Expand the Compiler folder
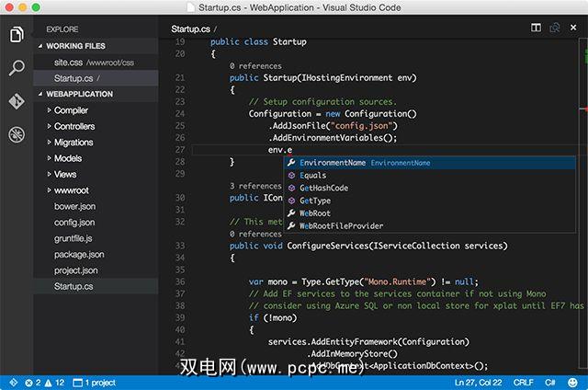The image size is (588, 390). pos(72,110)
